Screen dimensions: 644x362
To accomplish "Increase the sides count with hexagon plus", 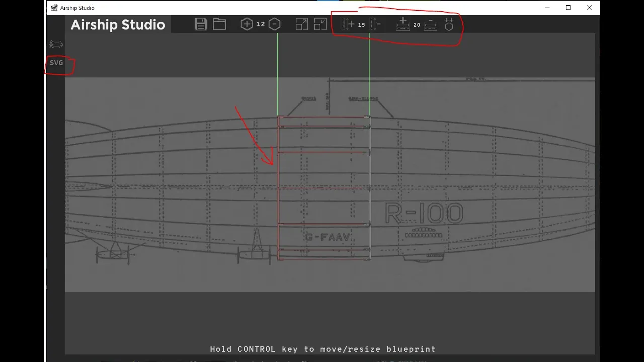I will [x=247, y=24].
